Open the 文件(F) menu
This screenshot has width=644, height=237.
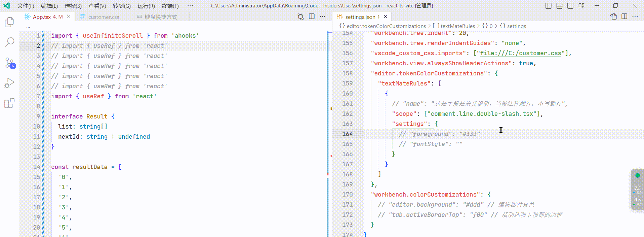(x=26, y=6)
